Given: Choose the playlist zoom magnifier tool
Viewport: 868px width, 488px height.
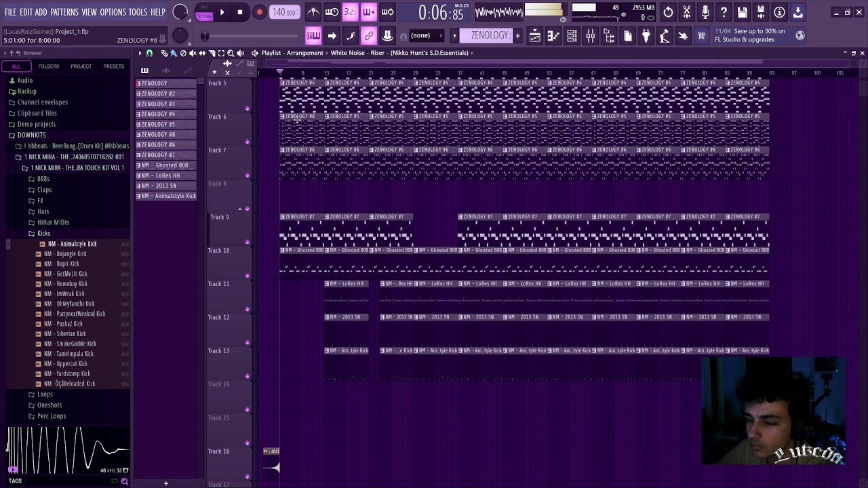Looking at the screenshot, I should point(231,53).
